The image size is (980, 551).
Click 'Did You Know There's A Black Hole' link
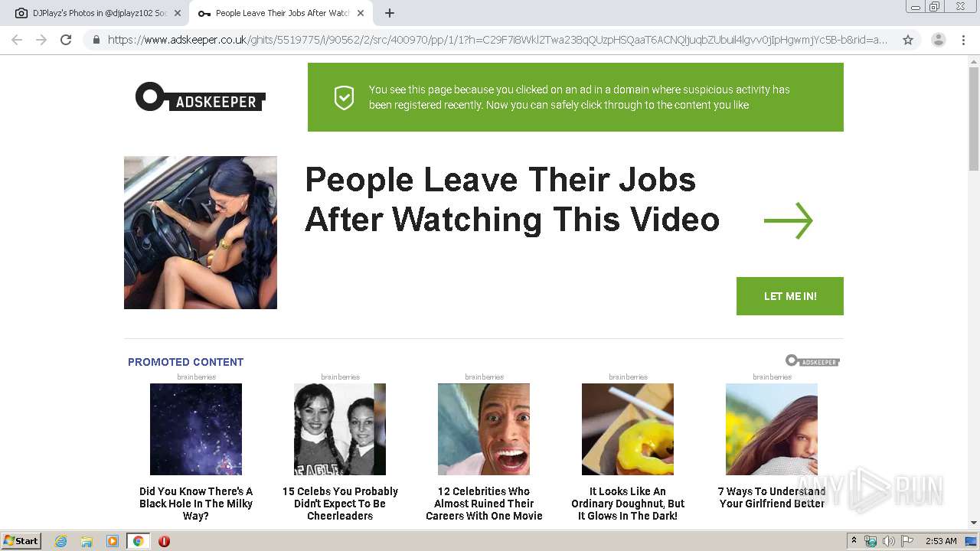(196, 504)
